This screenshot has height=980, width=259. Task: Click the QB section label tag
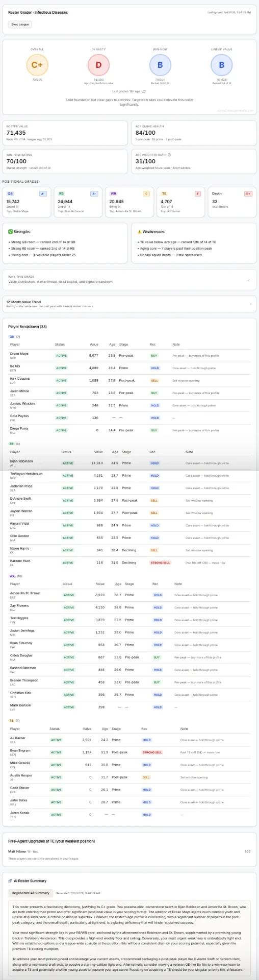click(12, 337)
